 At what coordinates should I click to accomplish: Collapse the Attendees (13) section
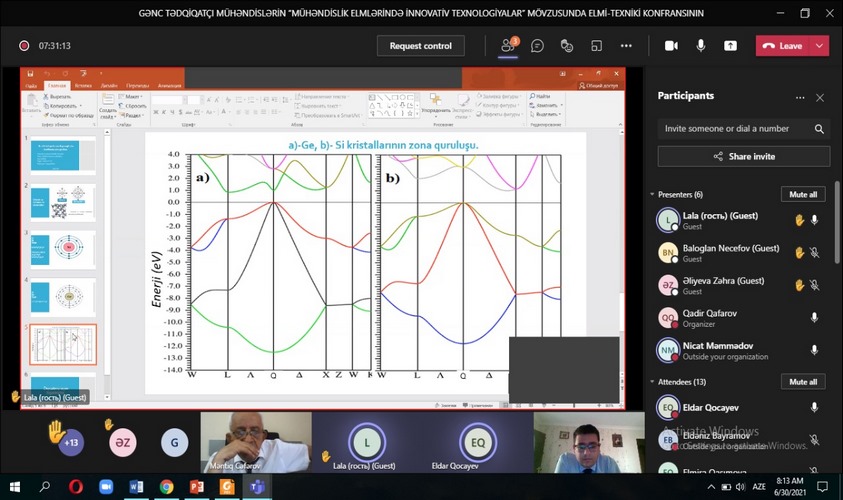coord(652,382)
